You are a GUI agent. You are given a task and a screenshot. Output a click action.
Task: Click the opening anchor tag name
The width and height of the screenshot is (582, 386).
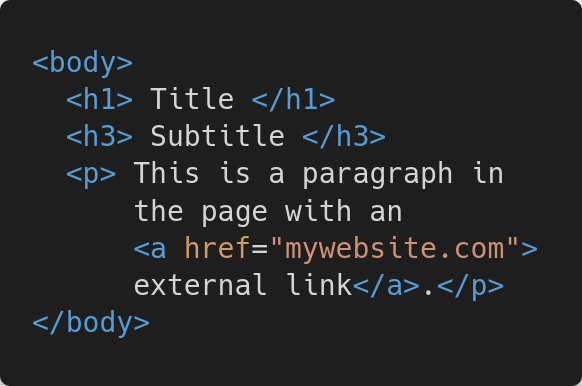click(150, 248)
